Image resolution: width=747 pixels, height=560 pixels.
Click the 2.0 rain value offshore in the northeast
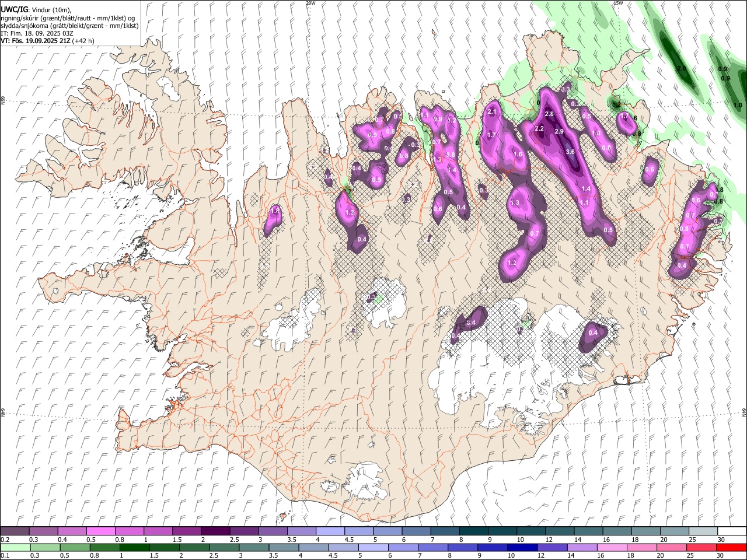(x=681, y=68)
